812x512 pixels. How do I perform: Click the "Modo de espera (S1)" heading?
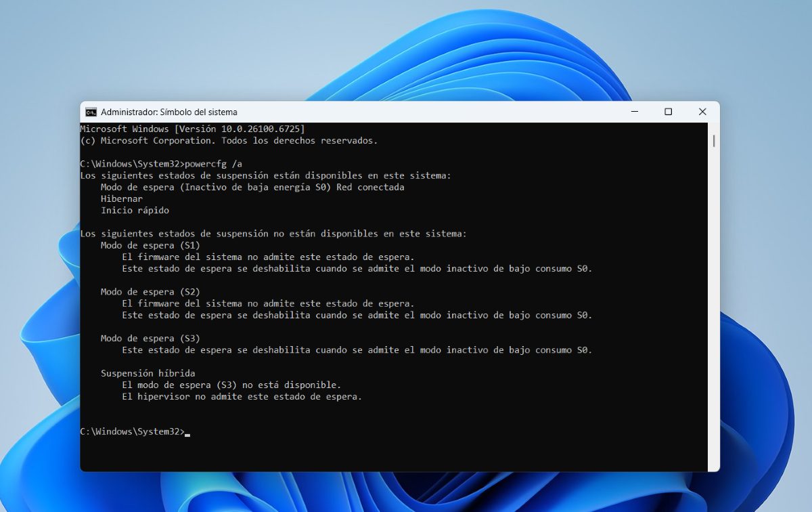150,245
